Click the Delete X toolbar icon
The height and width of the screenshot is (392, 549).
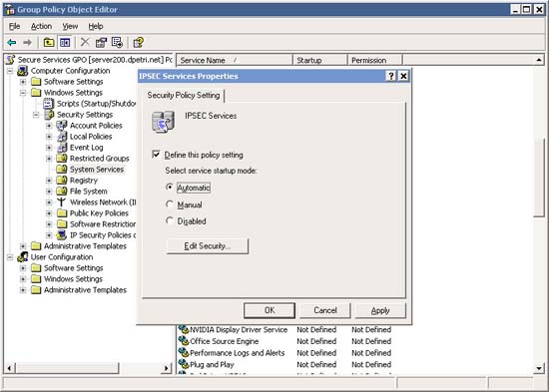85,42
